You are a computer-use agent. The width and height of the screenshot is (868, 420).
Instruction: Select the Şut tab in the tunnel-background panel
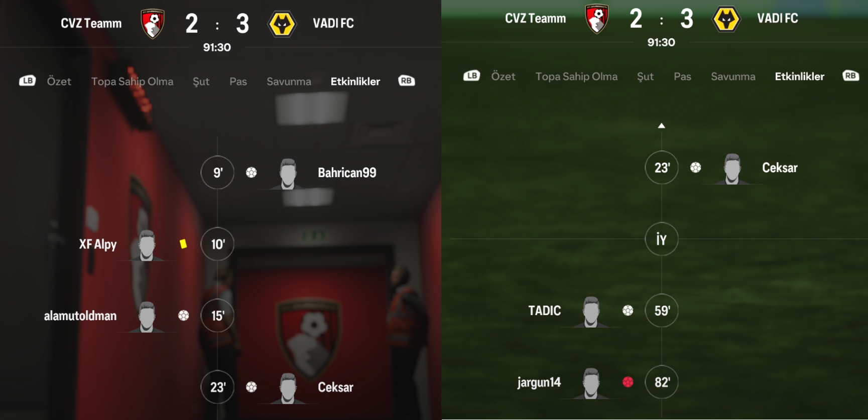201,81
